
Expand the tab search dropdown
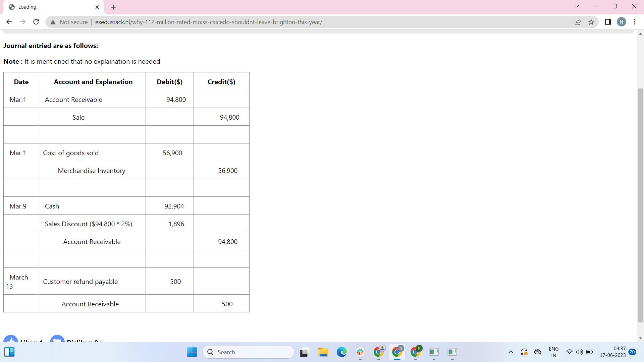pos(577,6)
